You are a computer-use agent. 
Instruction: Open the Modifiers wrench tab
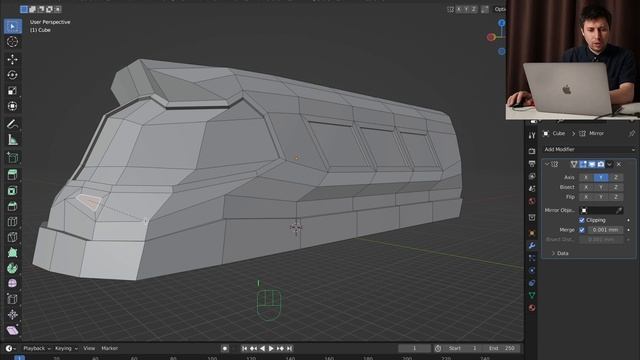(x=532, y=246)
